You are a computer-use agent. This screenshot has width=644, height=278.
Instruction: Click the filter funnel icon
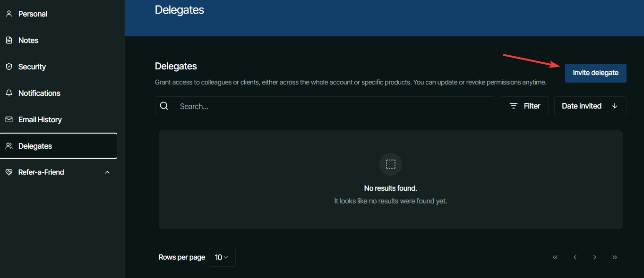point(514,105)
